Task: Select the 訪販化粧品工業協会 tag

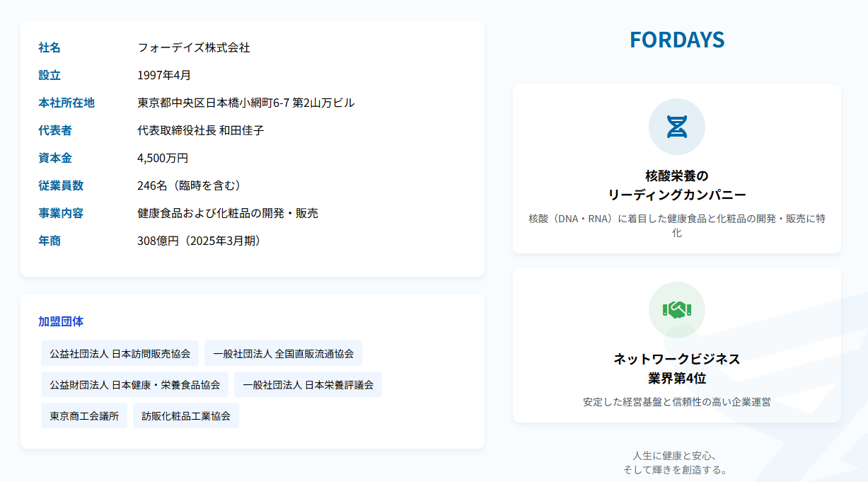Action: pyautogui.click(x=186, y=415)
